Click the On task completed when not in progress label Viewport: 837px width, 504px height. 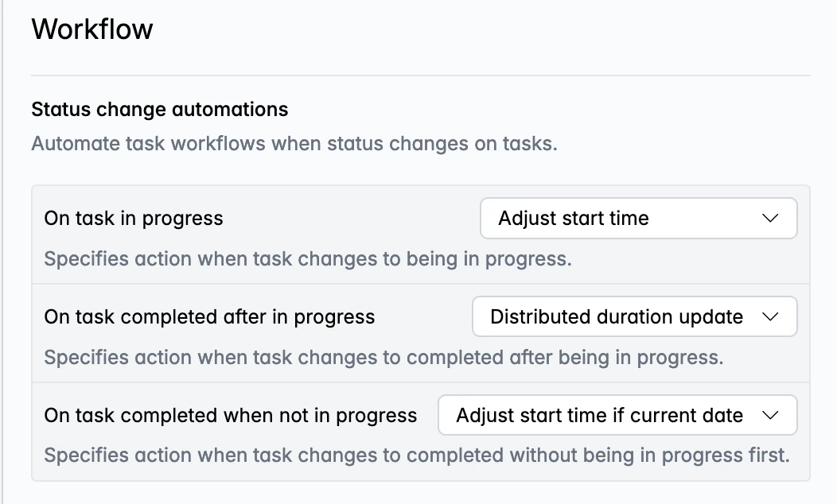coord(229,414)
